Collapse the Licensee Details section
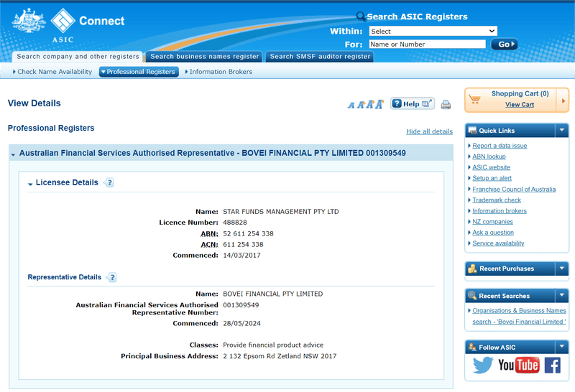This screenshot has width=575, height=392. pyautogui.click(x=30, y=184)
